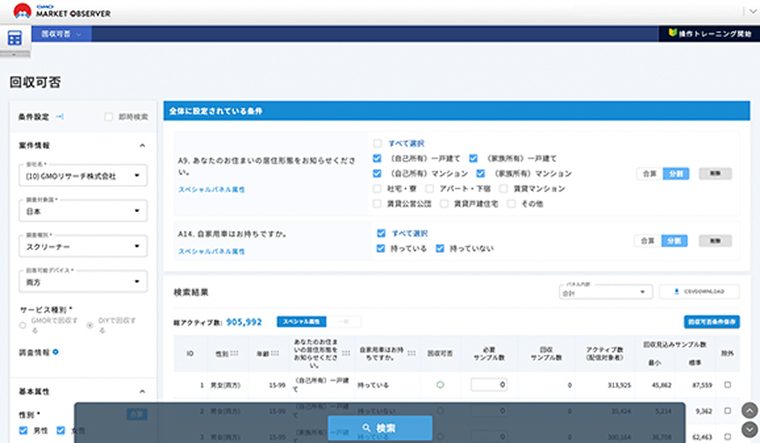Collapse the 案件情報 section chevron
Screen dimensions: 760x443
point(142,145)
